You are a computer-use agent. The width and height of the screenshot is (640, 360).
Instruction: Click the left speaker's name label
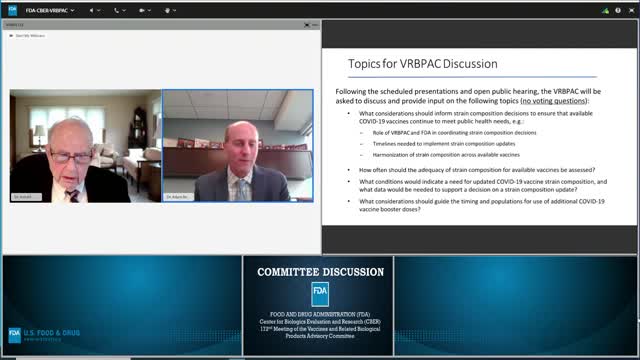[x=26, y=197]
